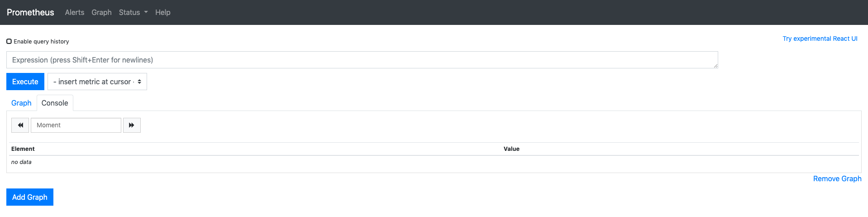Click the Element column header
Screen dimensions: 868x217
coord(23,149)
